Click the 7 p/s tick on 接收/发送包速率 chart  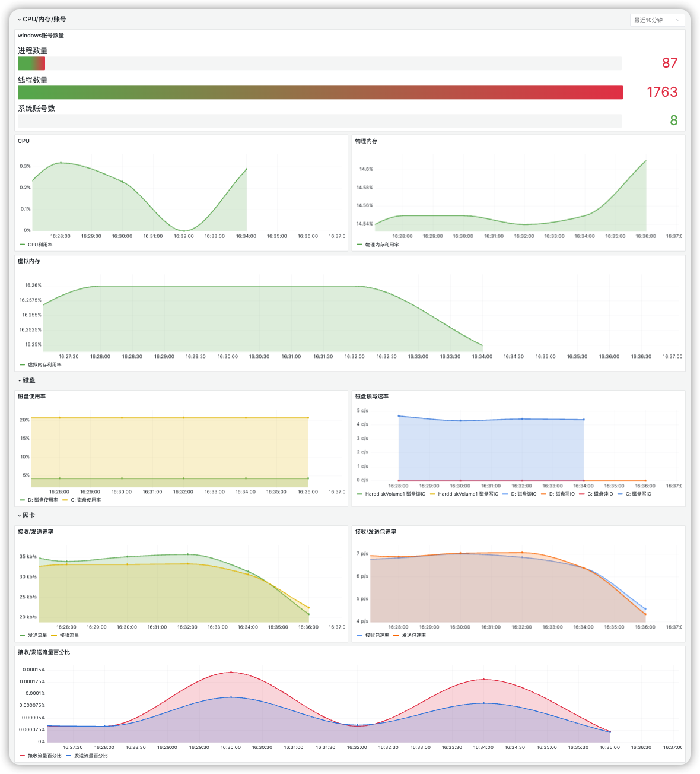362,554
